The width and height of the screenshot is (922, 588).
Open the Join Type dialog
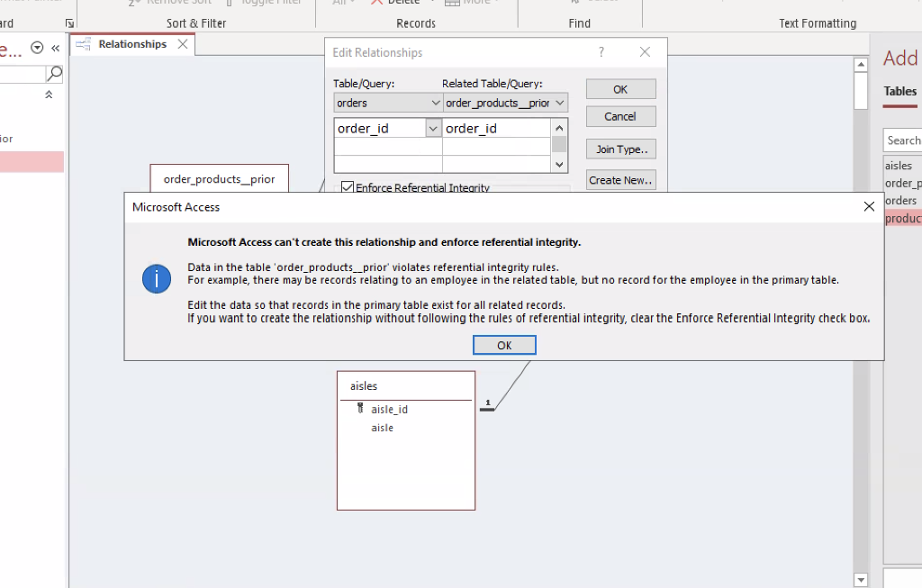pos(620,149)
